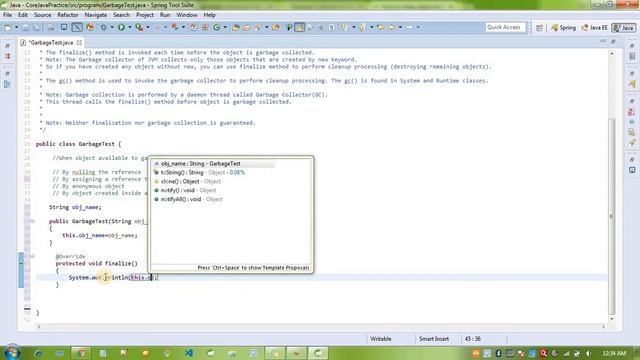
Task: Click the Spring dashboard toolbar icon
Action: [x=90, y=27]
